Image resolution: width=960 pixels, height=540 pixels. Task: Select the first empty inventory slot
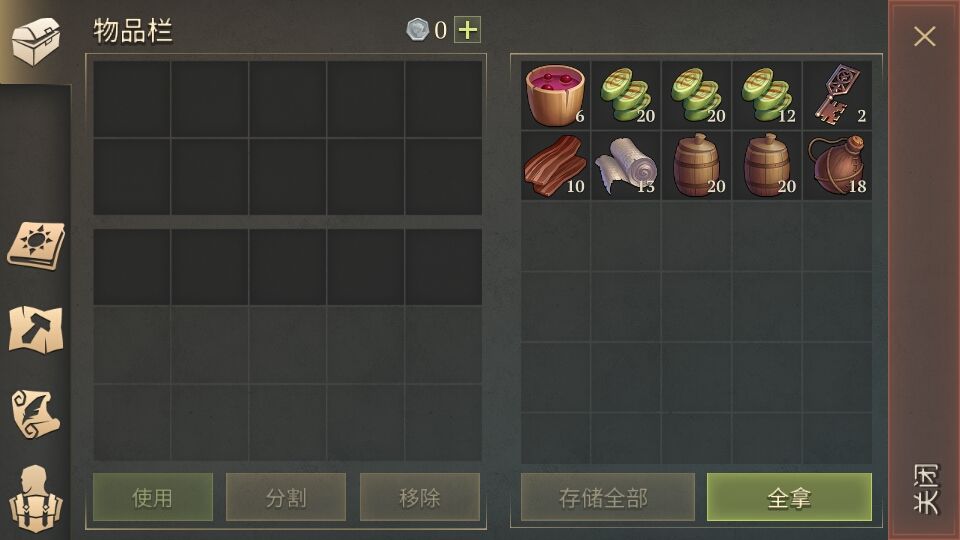(x=132, y=99)
